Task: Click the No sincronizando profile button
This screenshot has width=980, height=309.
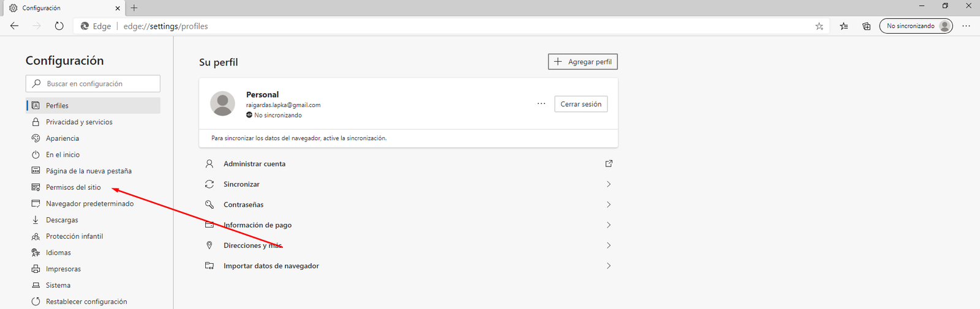Action: pyautogui.click(x=915, y=26)
